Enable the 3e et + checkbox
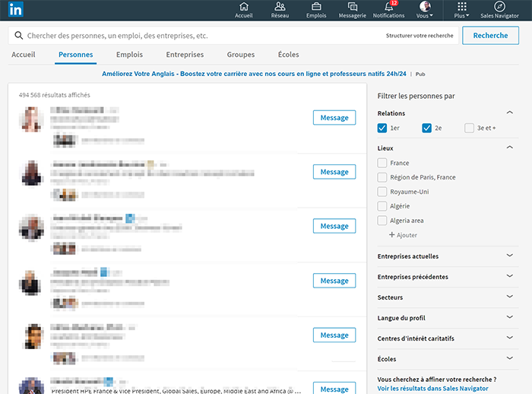The height and width of the screenshot is (394, 532). 470,128
